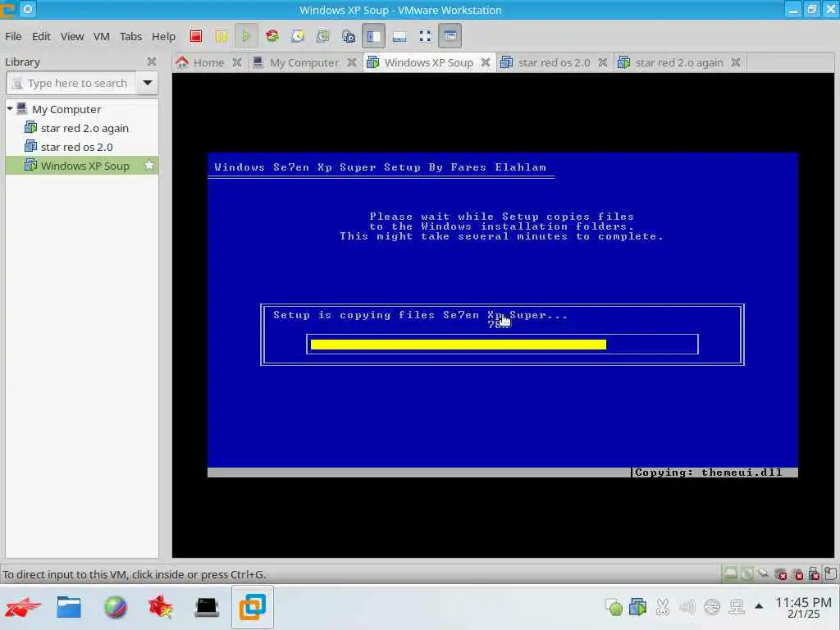Click the 'Copying: themeui.dll' status text
Screen dimensions: 840x630
pos(708,472)
